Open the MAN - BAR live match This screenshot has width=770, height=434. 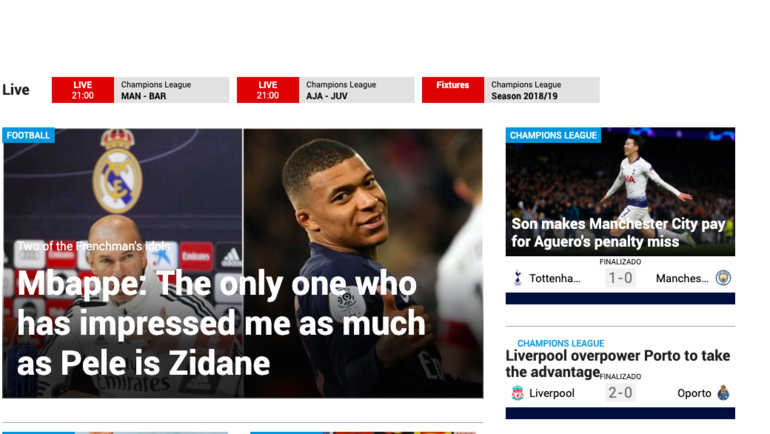pyautogui.click(x=140, y=90)
